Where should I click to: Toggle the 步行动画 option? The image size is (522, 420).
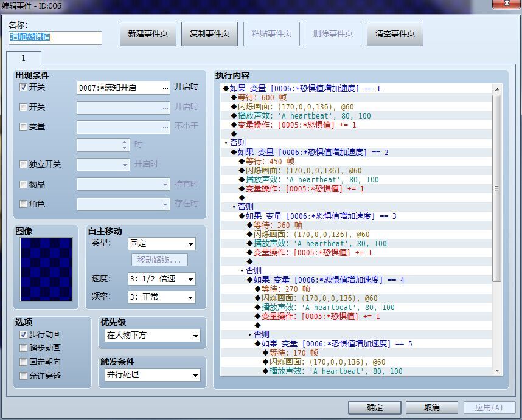pyautogui.click(x=23, y=334)
